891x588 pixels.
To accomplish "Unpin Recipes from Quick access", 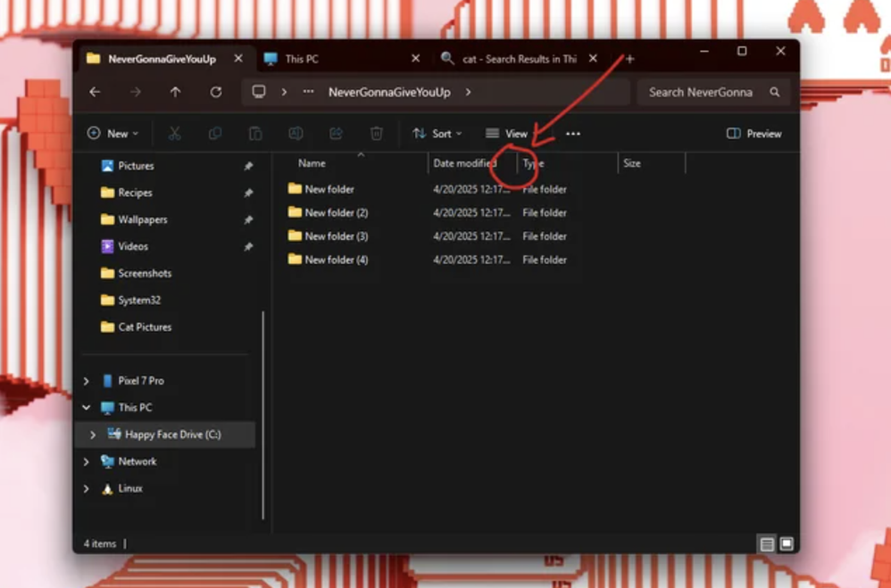I will tap(248, 193).
